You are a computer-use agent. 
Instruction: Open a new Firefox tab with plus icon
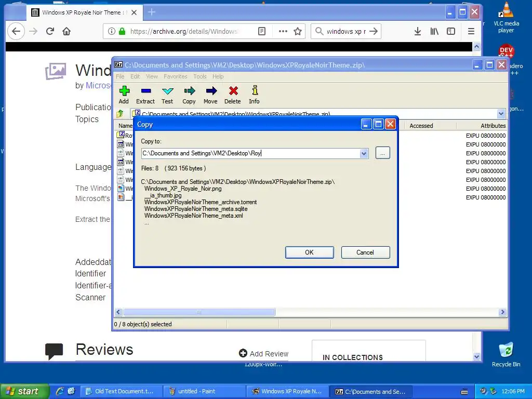point(152,12)
